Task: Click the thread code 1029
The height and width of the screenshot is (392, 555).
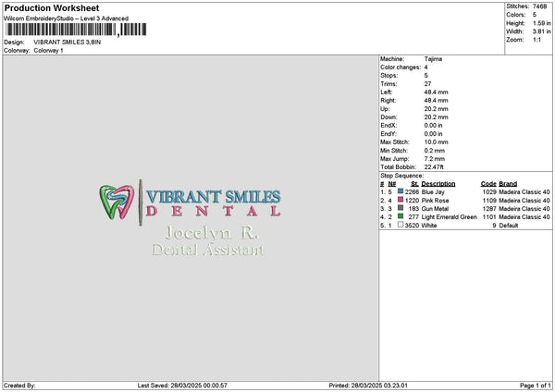Action: coord(489,192)
